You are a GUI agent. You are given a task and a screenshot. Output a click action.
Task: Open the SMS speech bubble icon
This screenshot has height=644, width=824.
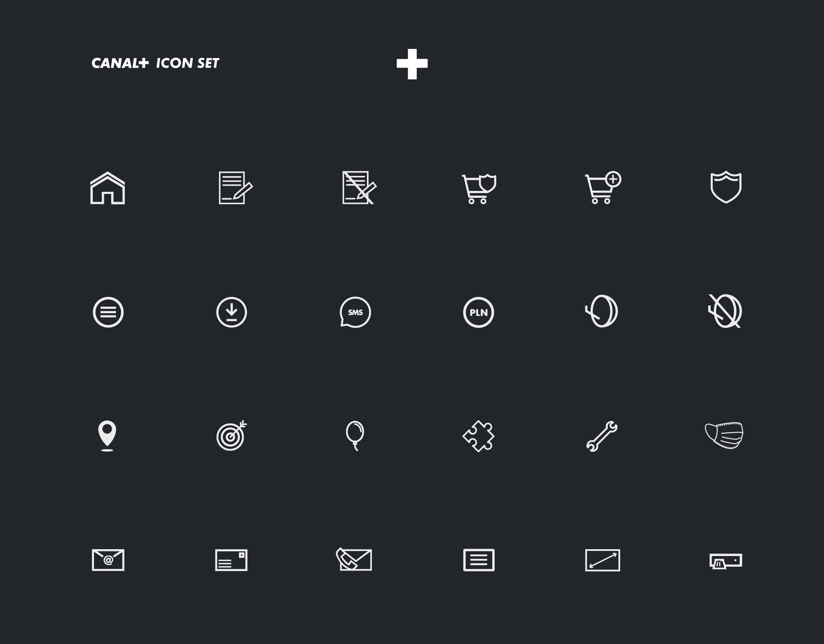click(355, 312)
